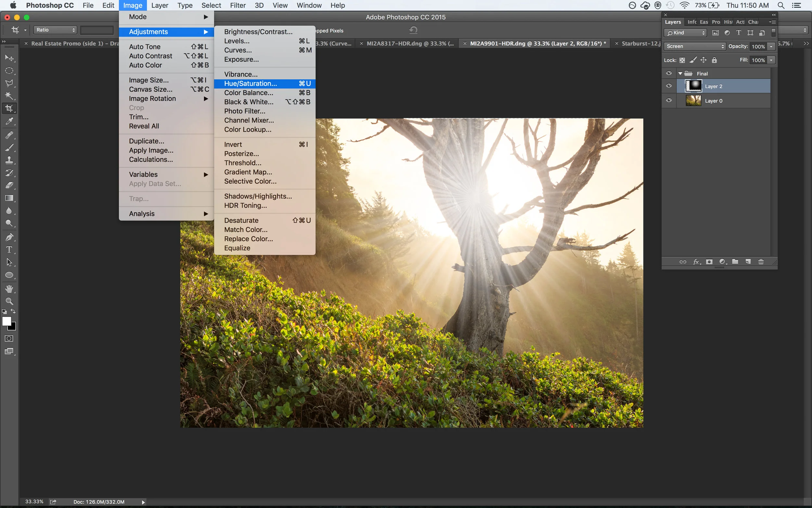The width and height of the screenshot is (812, 508).
Task: Delete layer with trash icon
Action: tap(761, 262)
